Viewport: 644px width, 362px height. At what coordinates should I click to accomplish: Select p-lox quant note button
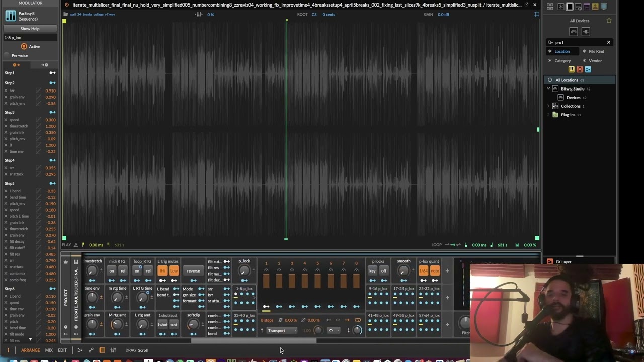coord(435,270)
